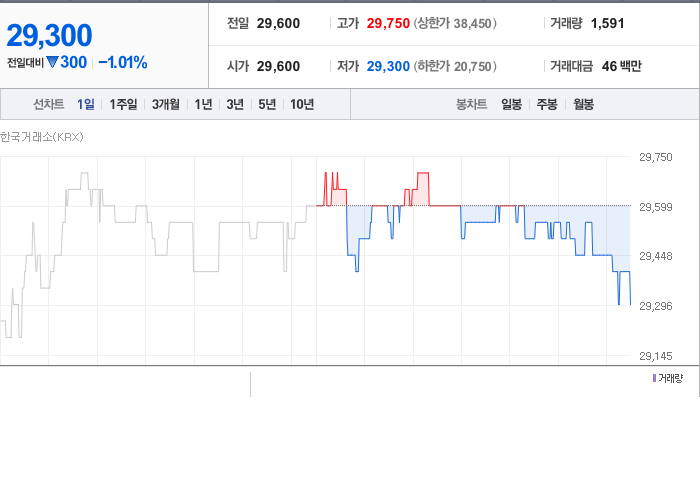Click the 29,599 y-axis label
Image resolution: width=700 pixels, height=490 pixels.
[x=655, y=207]
